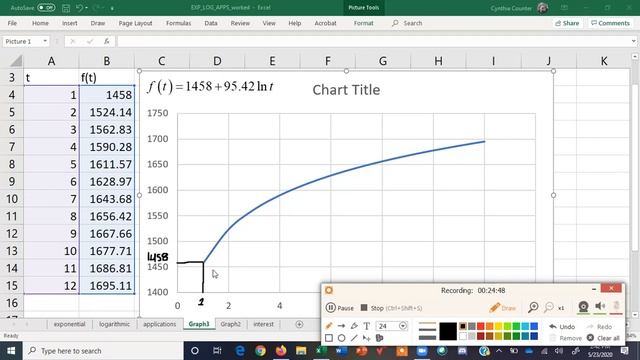Click the Save icon in title bar

pyautogui.click(x=66, y=8)
